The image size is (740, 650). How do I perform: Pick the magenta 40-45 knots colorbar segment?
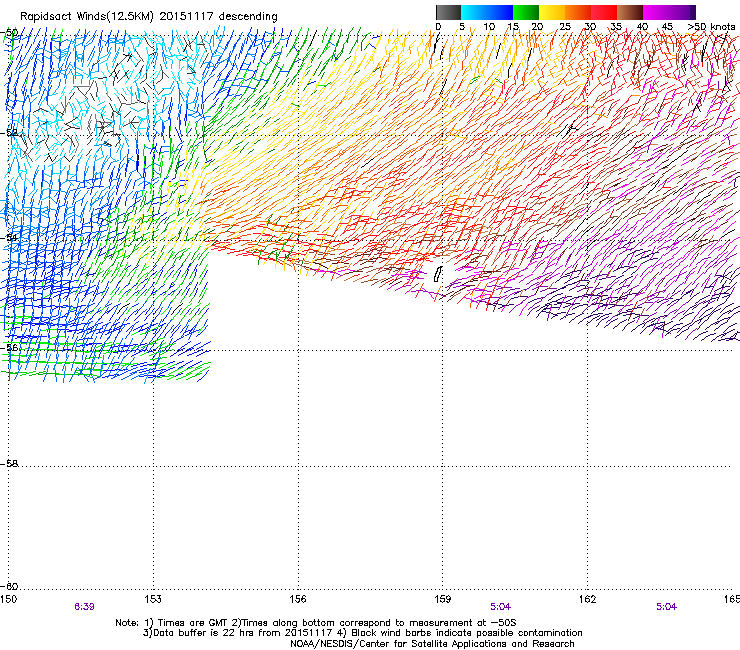[x=656, y=12]
